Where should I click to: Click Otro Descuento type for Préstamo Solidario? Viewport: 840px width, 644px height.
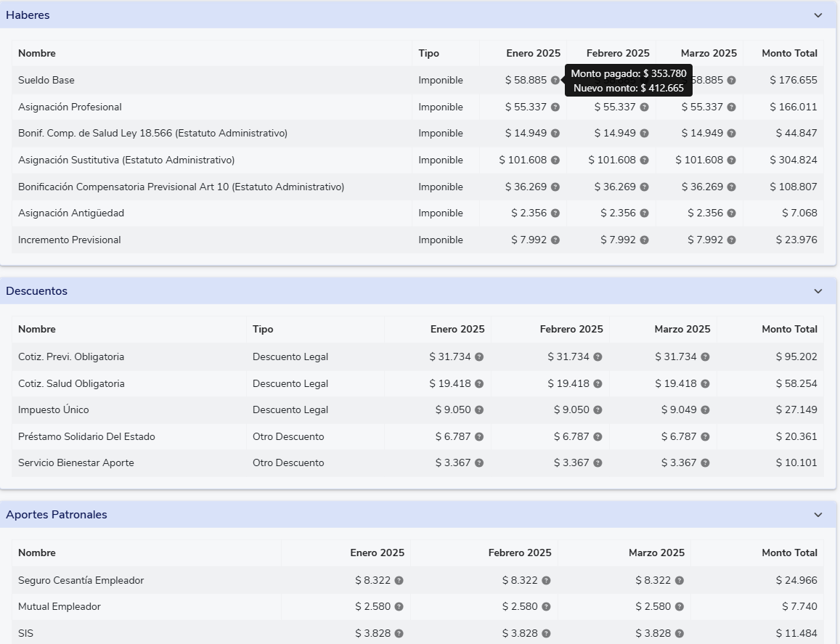(288, 436)
